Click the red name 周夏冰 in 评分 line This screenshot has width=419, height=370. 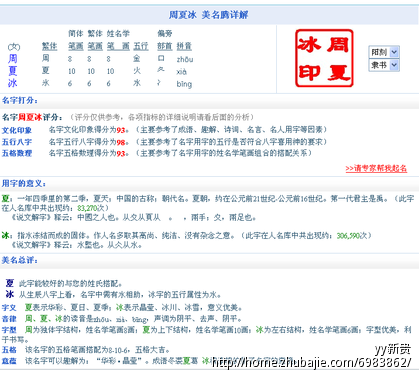coord(30,117)
